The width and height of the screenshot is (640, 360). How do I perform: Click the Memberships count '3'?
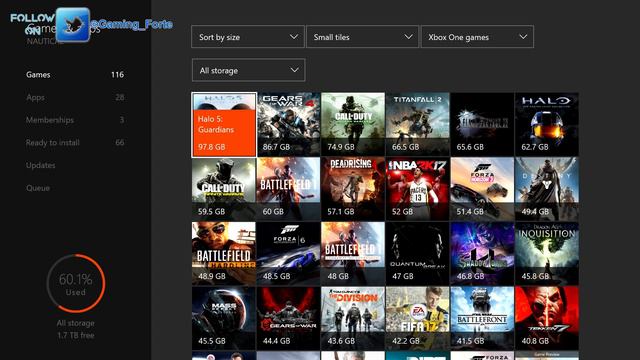point(122,120)
